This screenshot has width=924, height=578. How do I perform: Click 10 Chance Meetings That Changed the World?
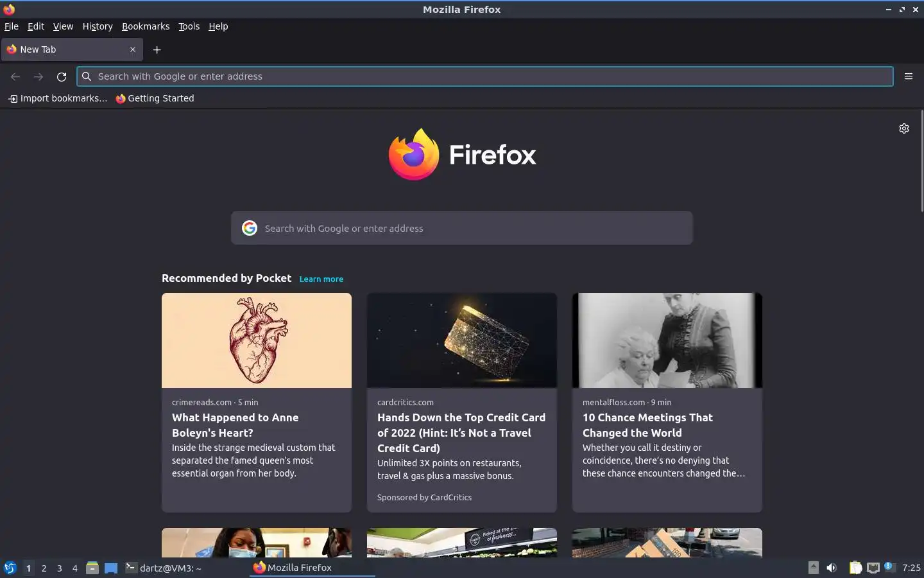coord(647,425)
